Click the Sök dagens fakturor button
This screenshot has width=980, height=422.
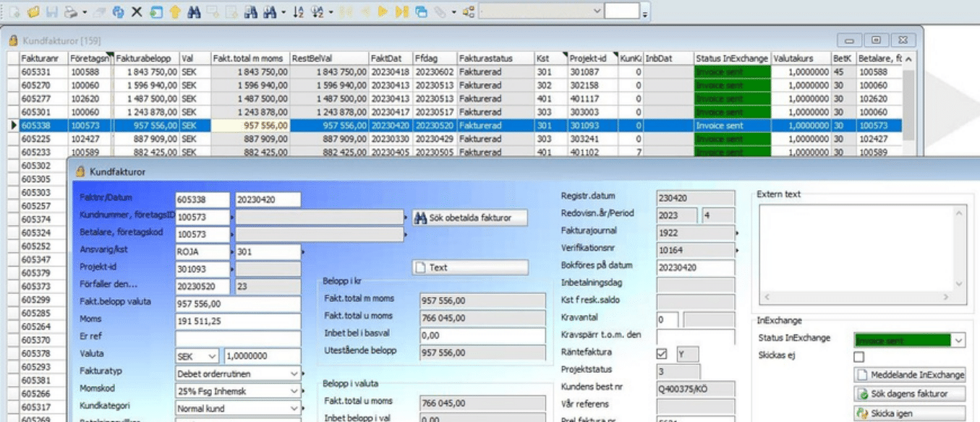click(x=910, y=394)
